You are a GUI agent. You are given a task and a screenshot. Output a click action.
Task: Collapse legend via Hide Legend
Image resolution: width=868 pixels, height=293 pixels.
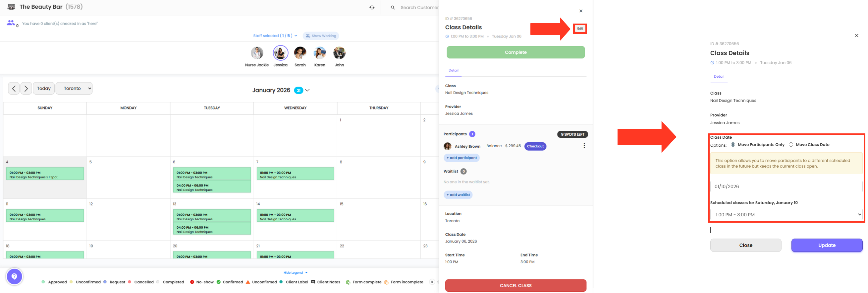pos(296,273)
